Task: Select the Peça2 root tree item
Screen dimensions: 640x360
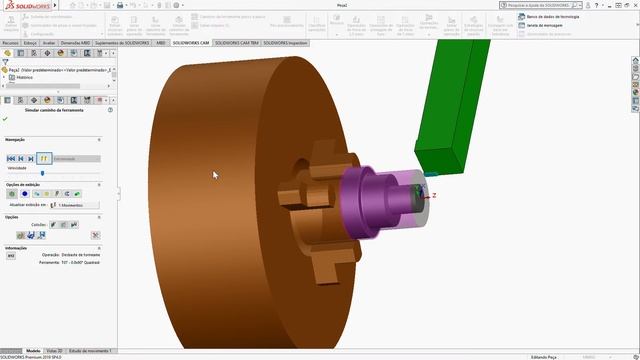Action: pos(57,70)
